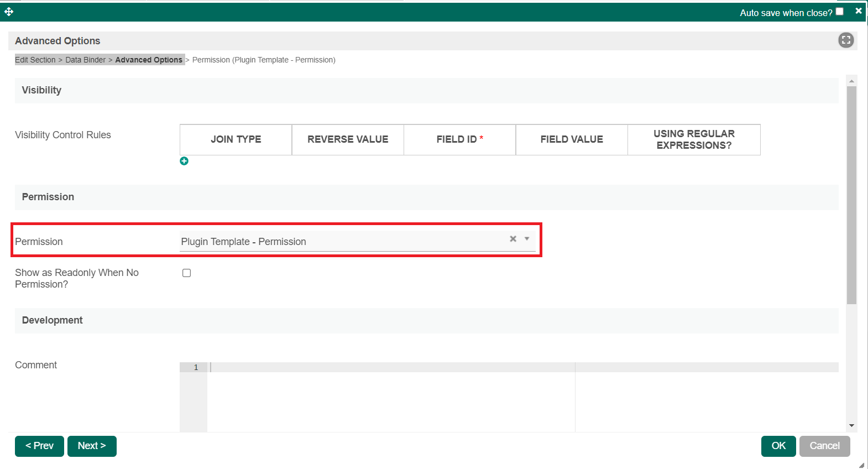Enable Auto save when close checkbox
The height and width of the screenshot is (469, 868).
pyautogui.click(x=840, y=12)
